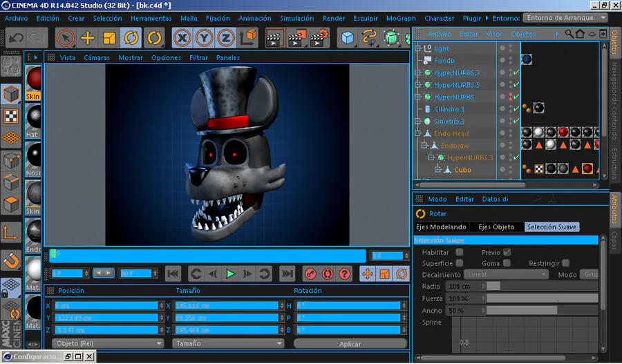
Task: Click the object manager search icon
Action: point(569,34)
